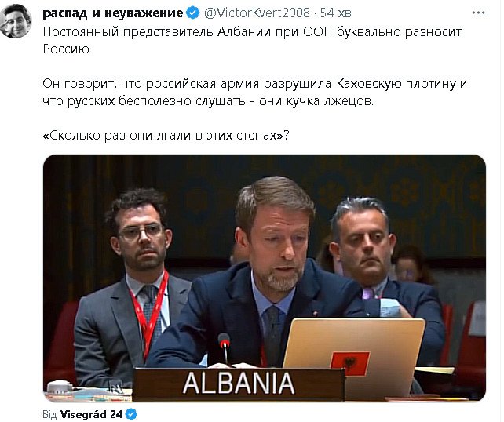This screenshot has height=422, width=504.
Task: Click the Від label below the video
Action: tap(49, 414)
